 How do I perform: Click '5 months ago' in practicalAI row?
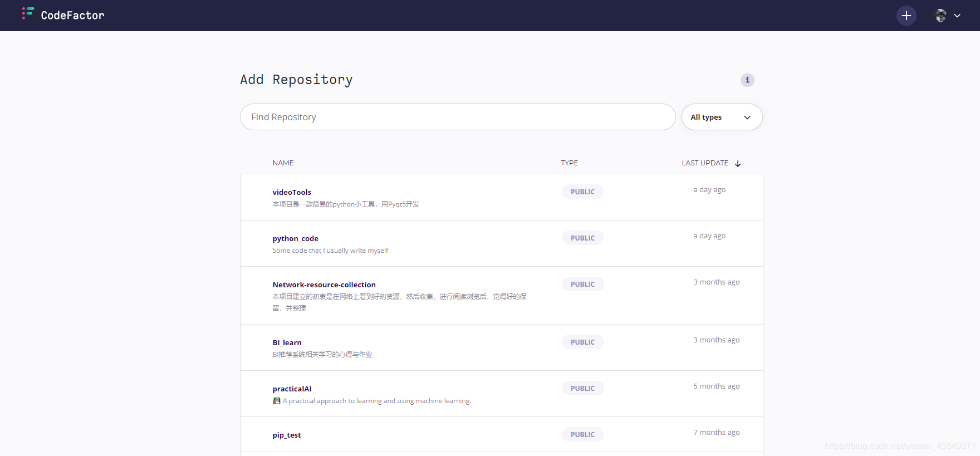(x=717, y=386)
